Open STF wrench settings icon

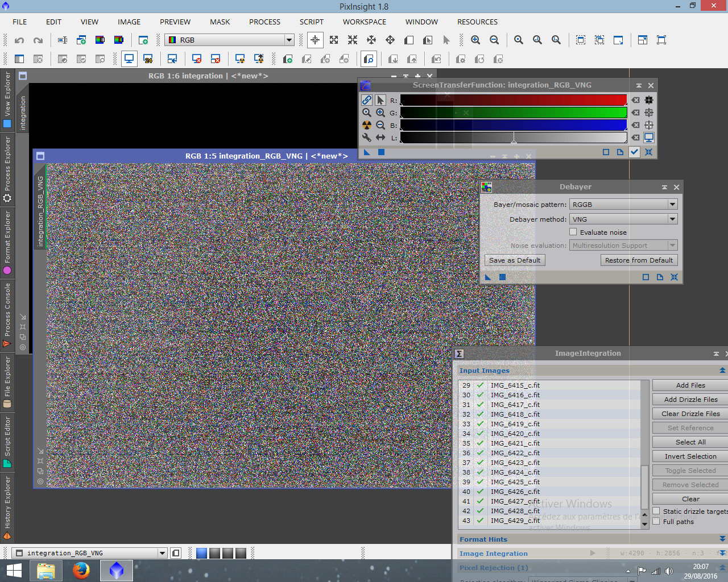click(x=367, y=138)
